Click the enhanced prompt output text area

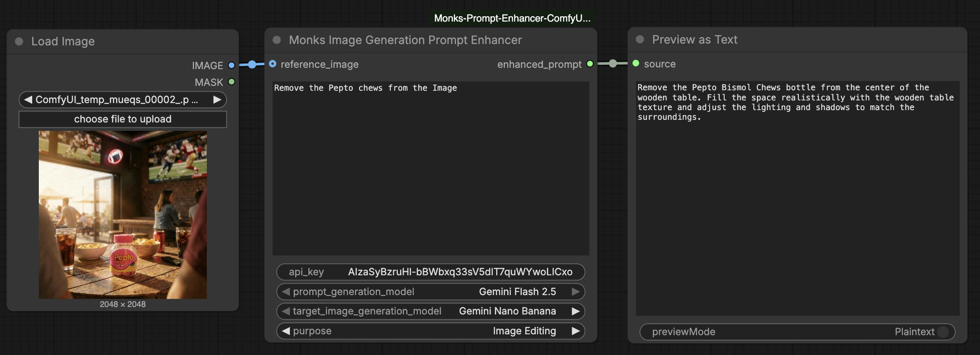(x=797, y=198)
